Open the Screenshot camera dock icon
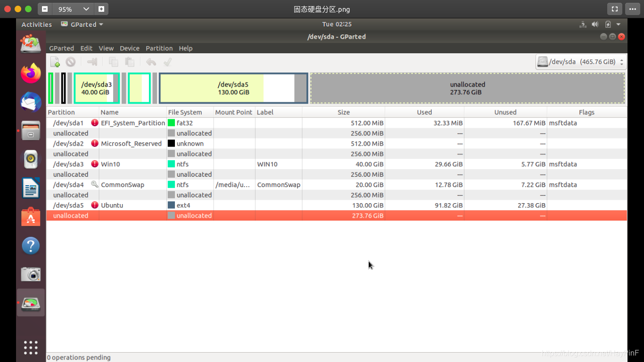This screenshot has height=362, width=644. 31,274
